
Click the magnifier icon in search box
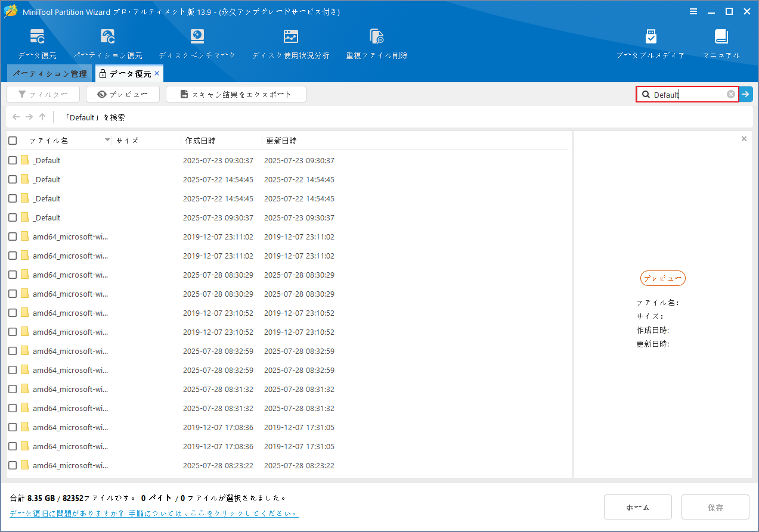[645, 94]
